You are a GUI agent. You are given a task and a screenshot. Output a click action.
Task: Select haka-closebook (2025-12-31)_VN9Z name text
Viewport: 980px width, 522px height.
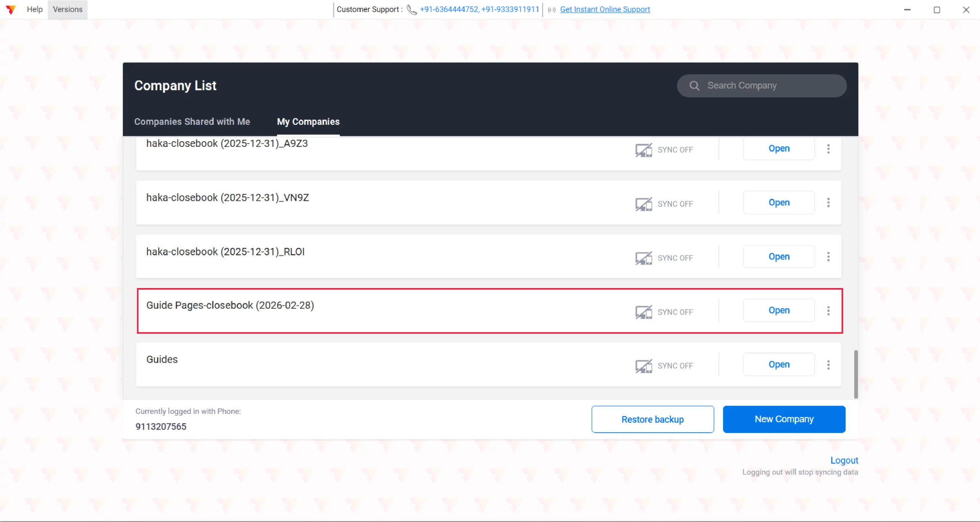[x=227, y=198]
